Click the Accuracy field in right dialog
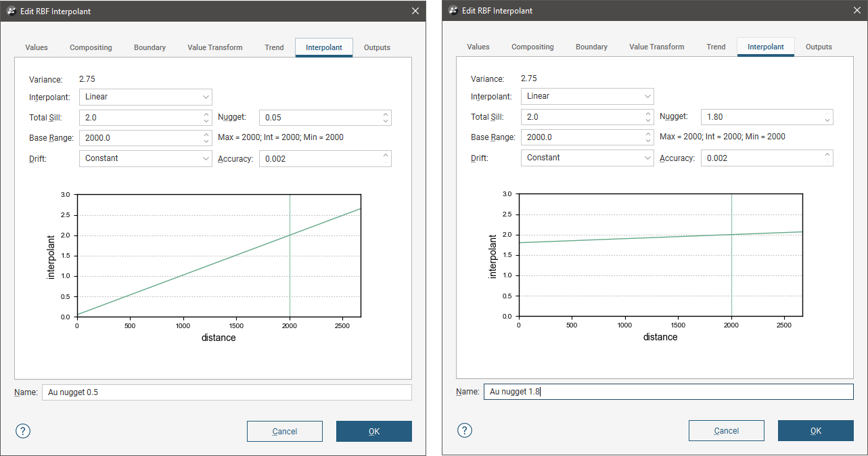Screen dimensions: 868x456 click(761, 158)
